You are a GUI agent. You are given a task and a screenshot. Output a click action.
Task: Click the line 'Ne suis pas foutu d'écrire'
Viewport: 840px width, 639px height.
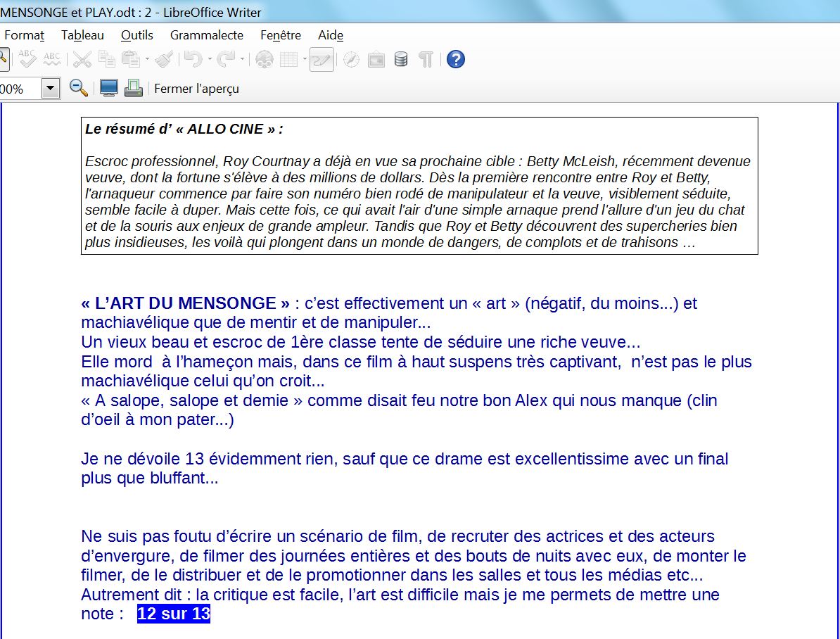[397, 536]
